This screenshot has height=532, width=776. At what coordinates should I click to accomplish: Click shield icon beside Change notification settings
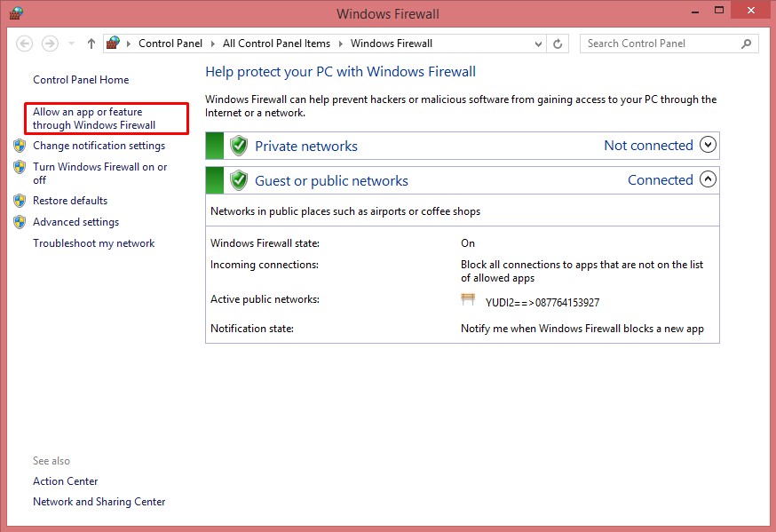[20, 146]
